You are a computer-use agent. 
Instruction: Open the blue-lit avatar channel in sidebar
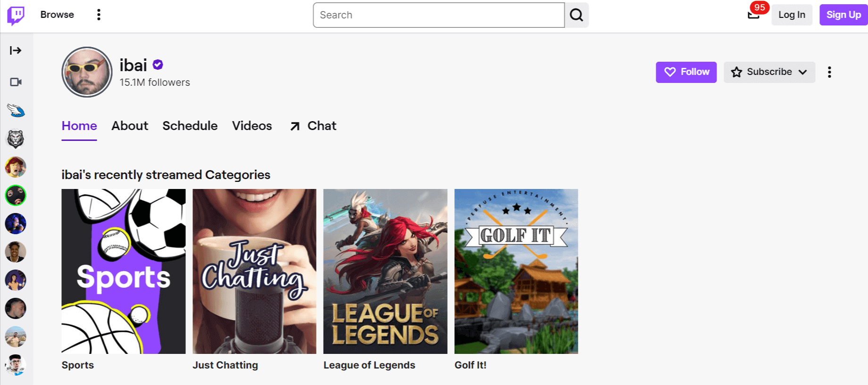pyautogui.click(x=16, y=224)
